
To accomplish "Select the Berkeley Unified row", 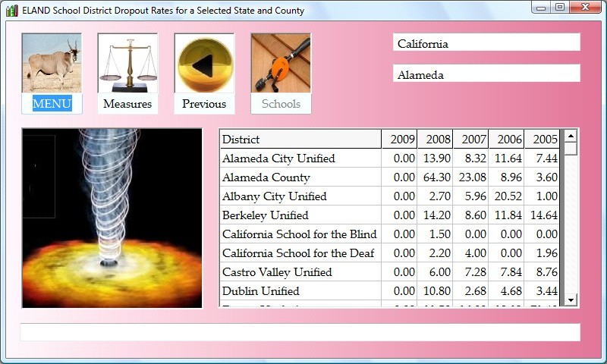I will [300, 215].
